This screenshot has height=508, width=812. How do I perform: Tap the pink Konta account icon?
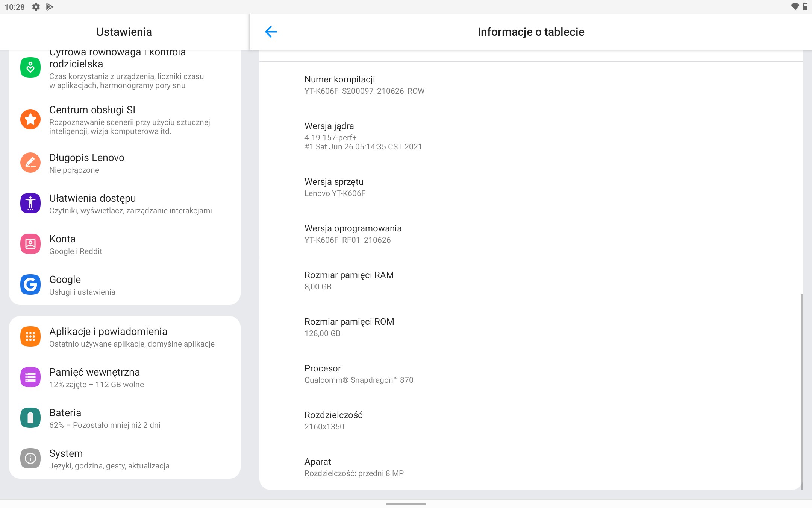tap(30, 244)
